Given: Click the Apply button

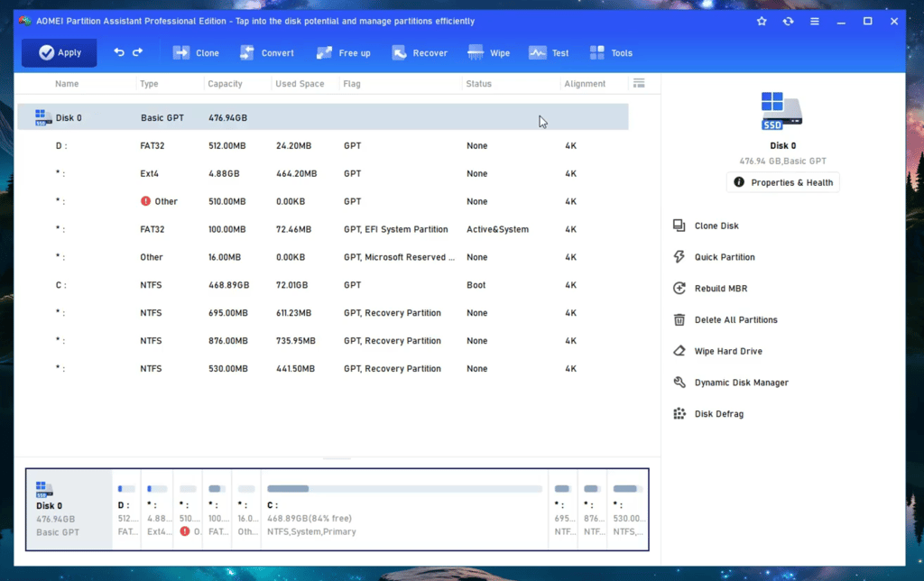Looking at the screenshot, I should coord(59,52).
